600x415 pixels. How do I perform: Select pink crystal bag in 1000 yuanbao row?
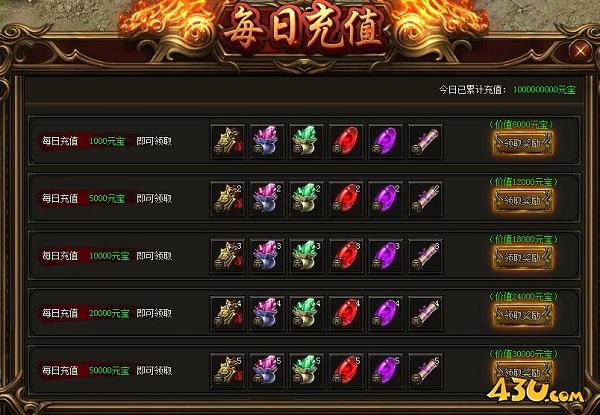coord(267,141)
